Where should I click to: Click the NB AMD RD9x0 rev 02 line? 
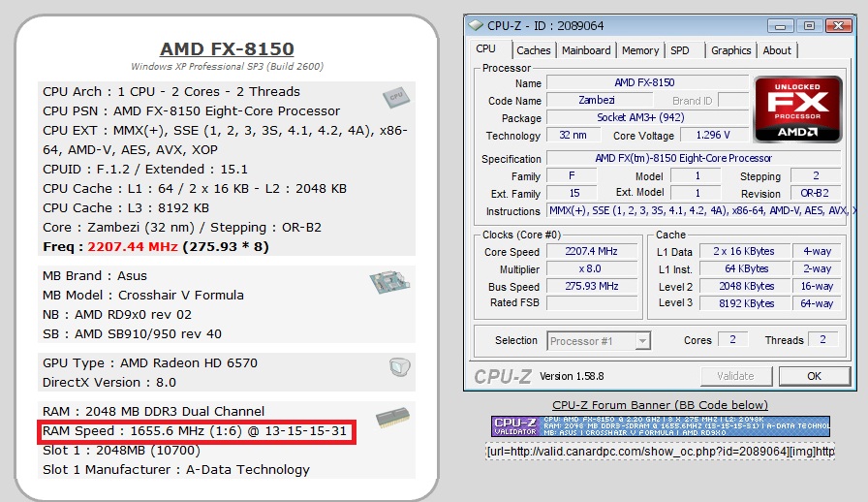(x=117, y=315)
